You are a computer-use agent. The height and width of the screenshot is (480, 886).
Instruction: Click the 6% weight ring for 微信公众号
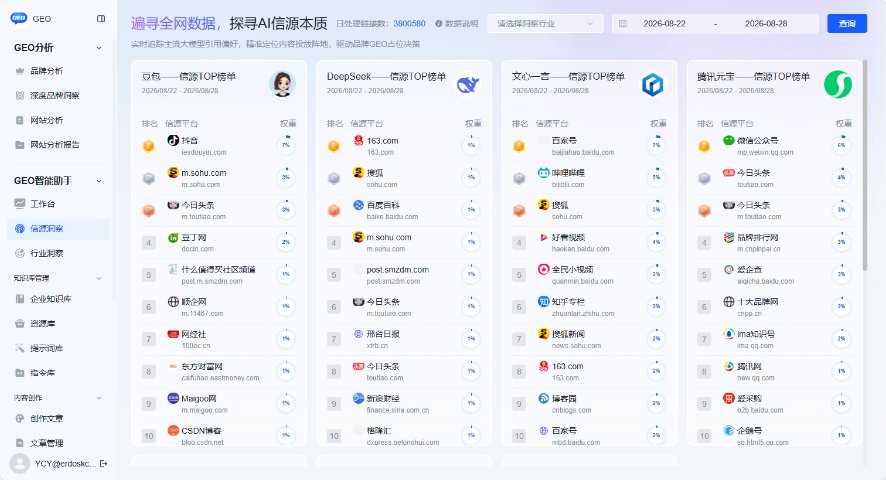point(841,145)
